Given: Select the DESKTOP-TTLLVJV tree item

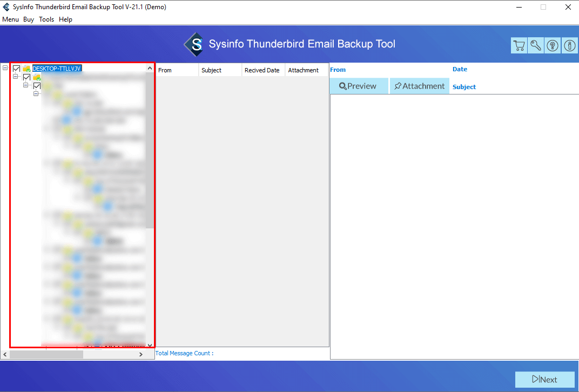Looking at the screenshot, I should coord(57,68).
